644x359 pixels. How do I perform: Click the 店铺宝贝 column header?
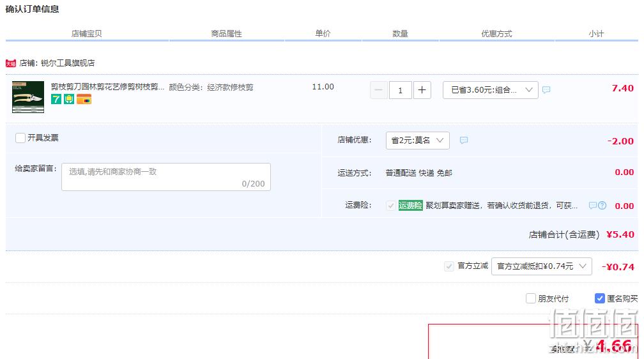[87, 34]
